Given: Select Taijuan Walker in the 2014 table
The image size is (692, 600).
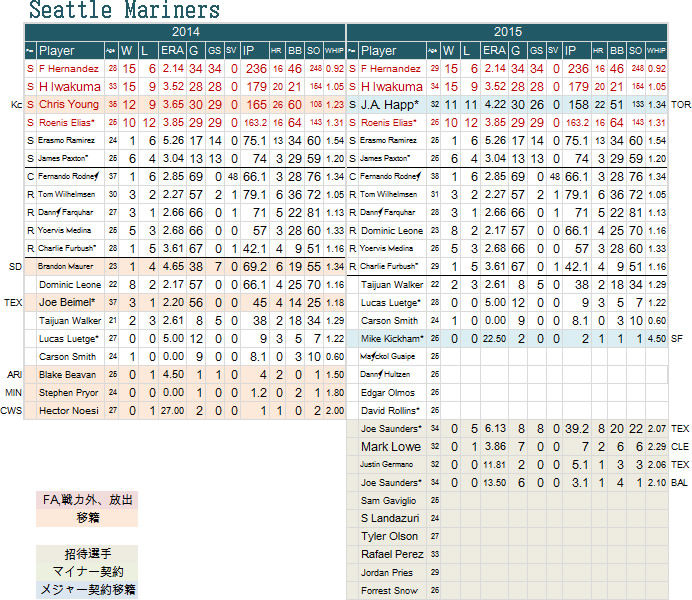Looking at the screenshot, I should coord(70,321).
